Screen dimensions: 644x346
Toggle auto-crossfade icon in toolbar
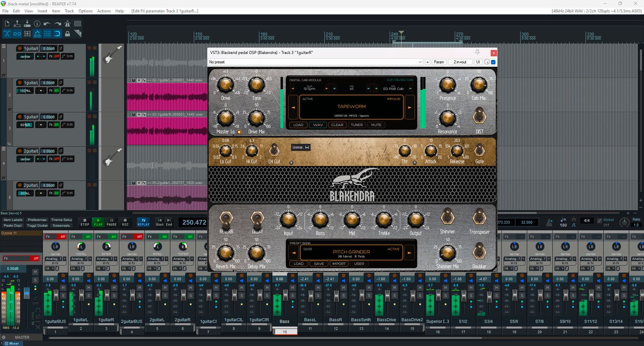coord(7,34)
